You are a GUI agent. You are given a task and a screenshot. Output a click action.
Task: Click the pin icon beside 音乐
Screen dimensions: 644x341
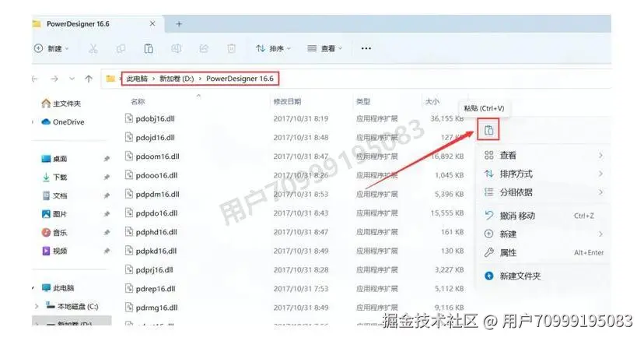[x=107, y=233]
